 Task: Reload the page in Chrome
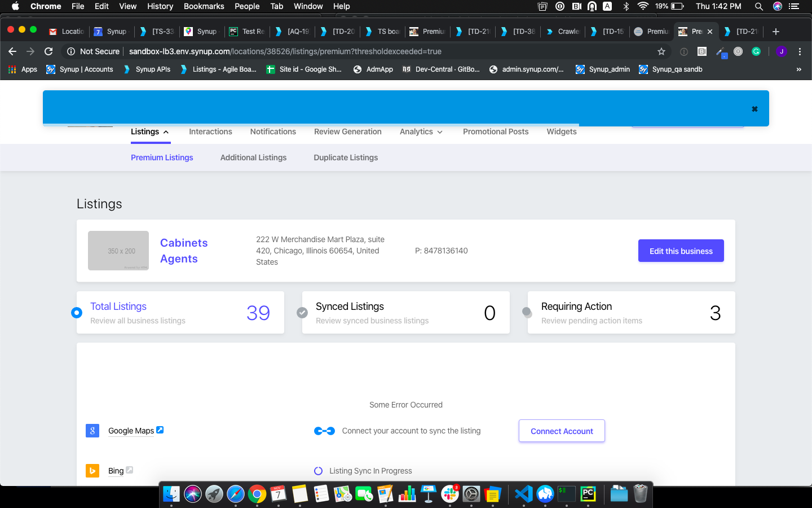pyautogui.click(x=48, y=51)
